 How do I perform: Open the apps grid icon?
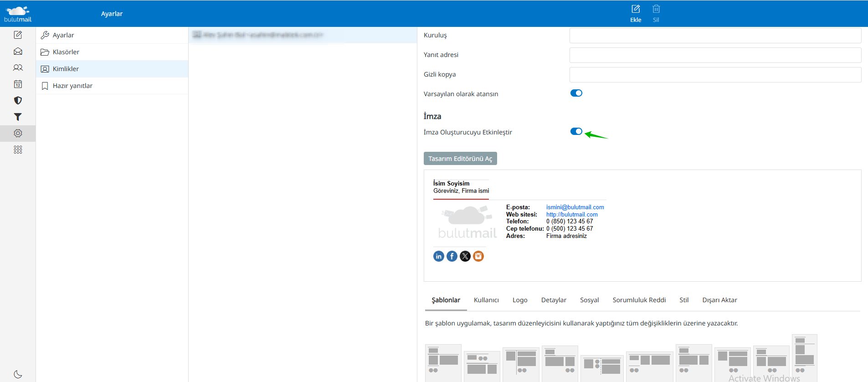[18, 150]
